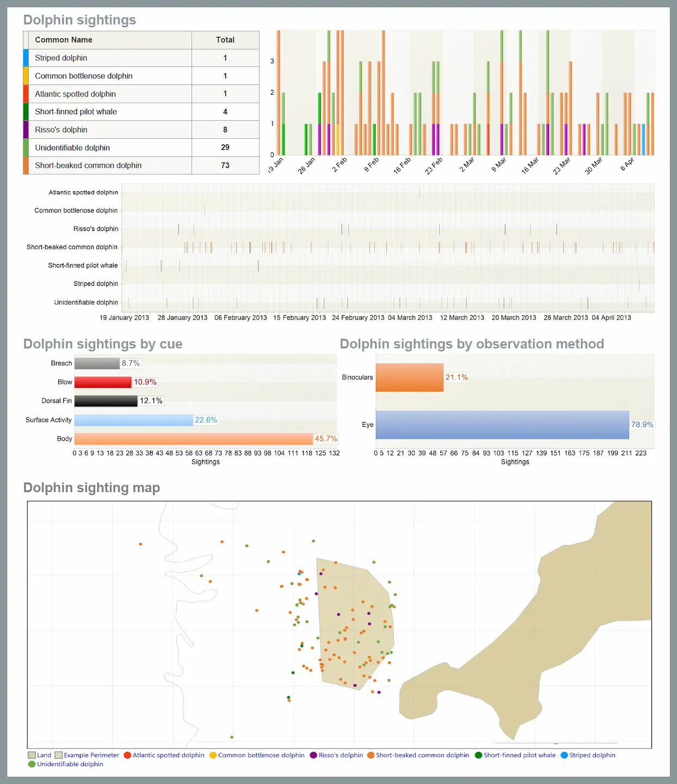Viewport: 677px width, 784px height.
Task: Click the "78.9%" label on Eye bar
Action: point(642,425)
